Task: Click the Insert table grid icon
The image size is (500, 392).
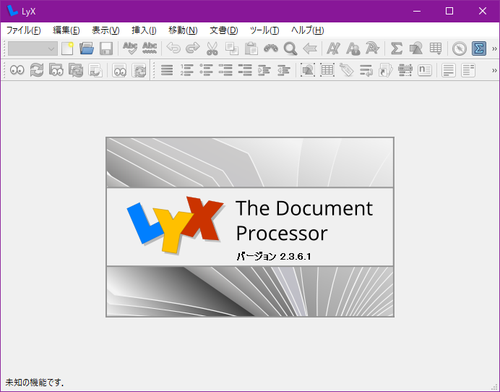Action: (x=435, y=49)
